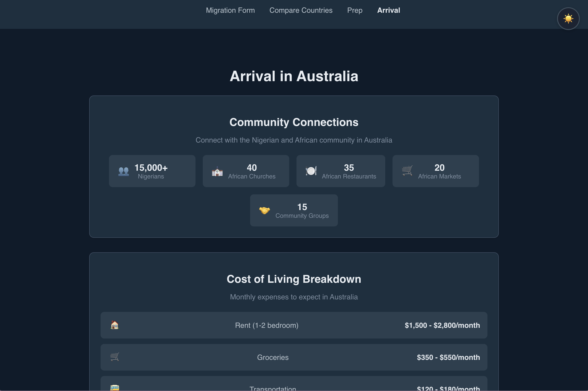
Task: Go to the Prep tab
Action: [355, 10]
